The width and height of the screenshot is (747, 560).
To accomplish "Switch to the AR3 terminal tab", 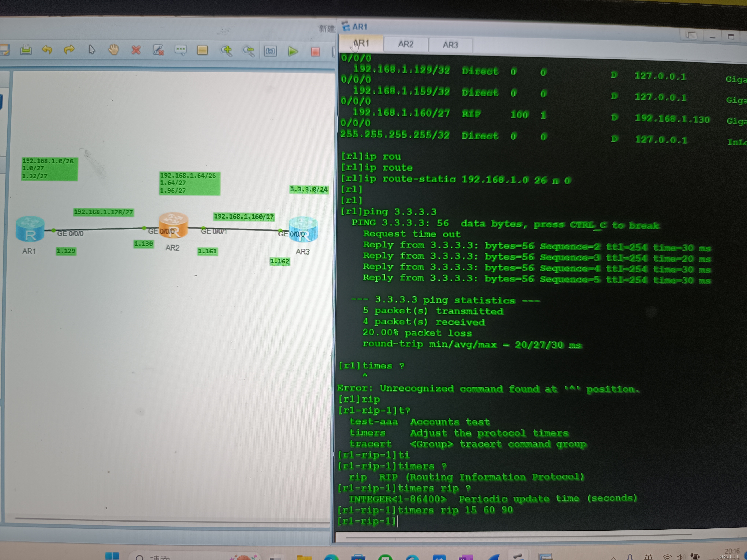I will (450, 45).
